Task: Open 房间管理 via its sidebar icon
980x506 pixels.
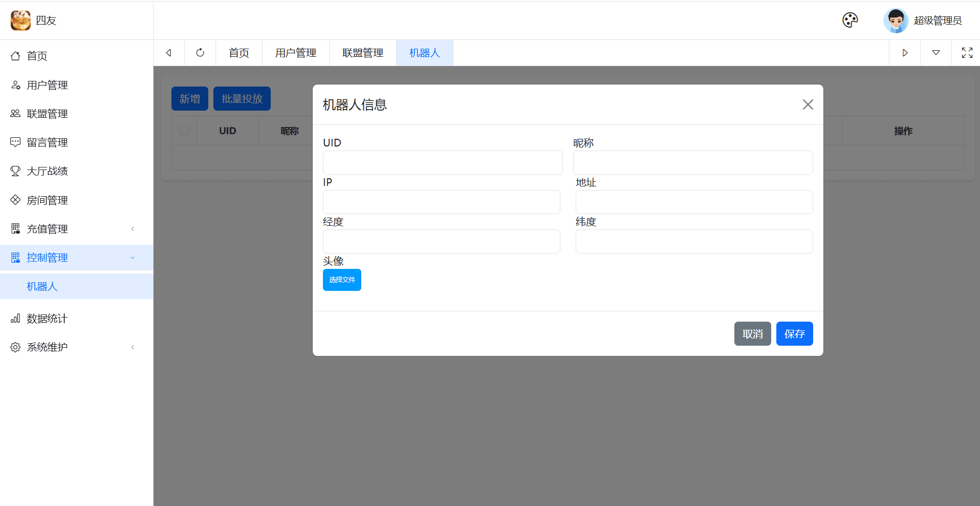Action: [x=15, y=200]
